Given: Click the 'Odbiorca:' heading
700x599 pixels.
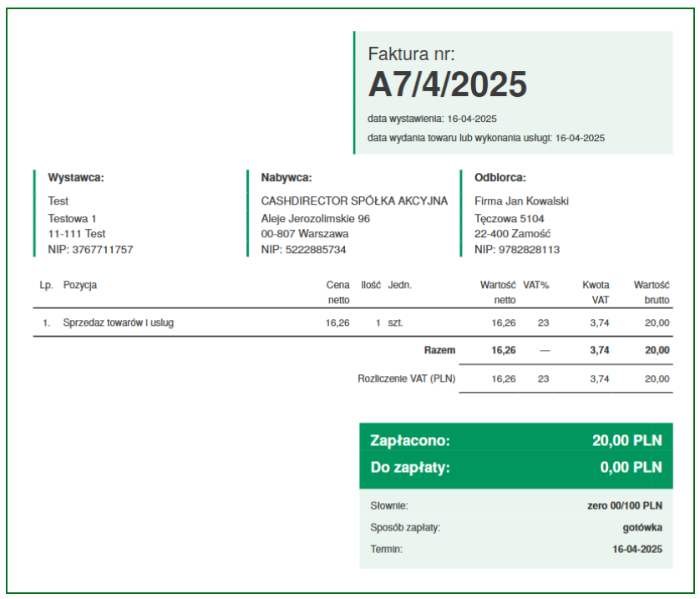Looking at the screenshot, I should 500,178.
